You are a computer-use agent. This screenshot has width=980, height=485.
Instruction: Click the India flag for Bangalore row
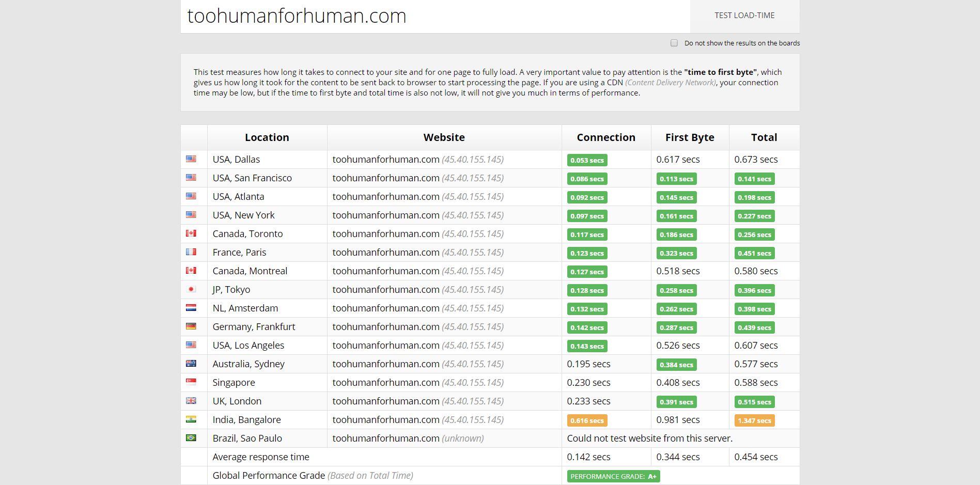pos(191,419)
